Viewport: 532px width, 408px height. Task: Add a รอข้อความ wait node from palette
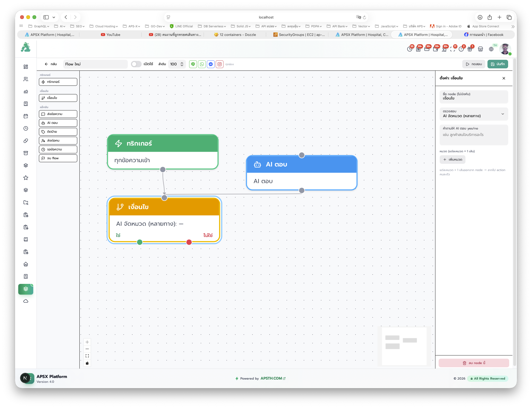tap(58, 149)
